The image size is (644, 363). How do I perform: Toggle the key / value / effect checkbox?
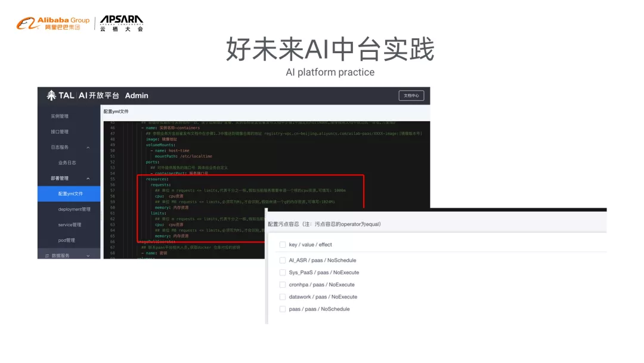(283, 245)
